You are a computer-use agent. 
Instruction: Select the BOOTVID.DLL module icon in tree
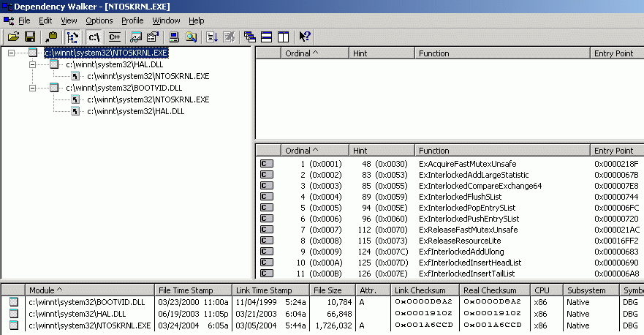54,88
